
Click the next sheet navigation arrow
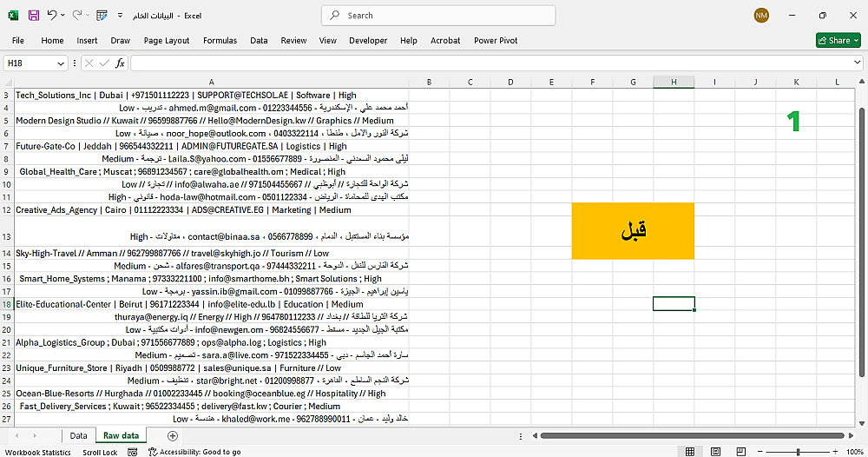(x=35, y=436)
